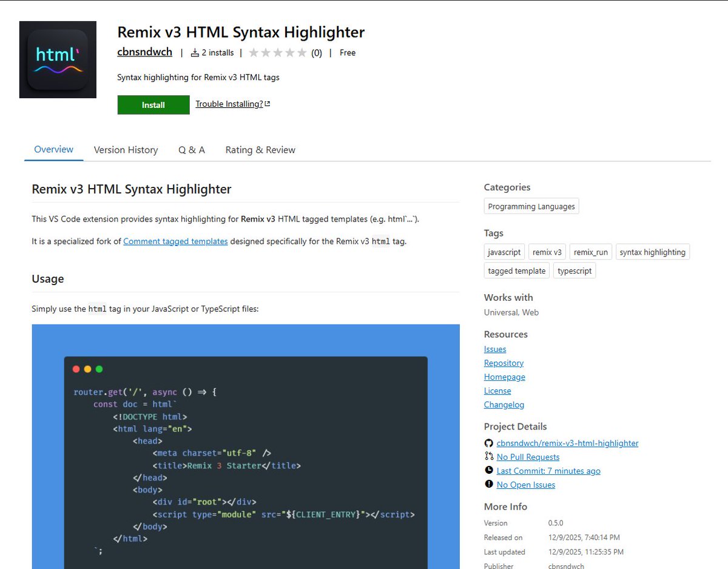Image resolution: width=728 pixels, height=569 pixels.
Task: Open the No Open Issues link
Action: 526,485
